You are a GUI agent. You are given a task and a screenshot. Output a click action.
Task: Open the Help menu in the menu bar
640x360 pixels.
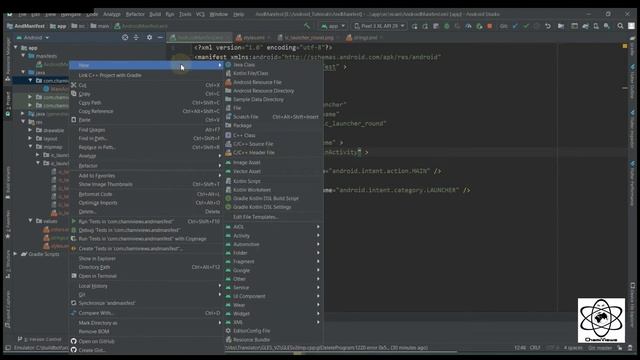click(239, 14)
